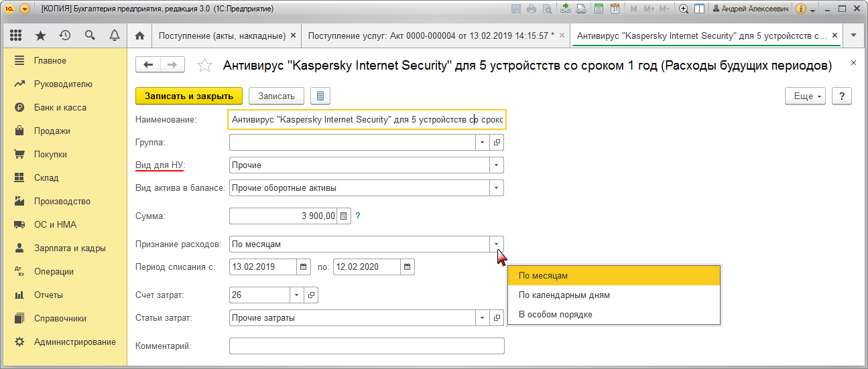Navigate back with the left arrow button
Viewport: 868px width, 369px height.
point(148,64)
